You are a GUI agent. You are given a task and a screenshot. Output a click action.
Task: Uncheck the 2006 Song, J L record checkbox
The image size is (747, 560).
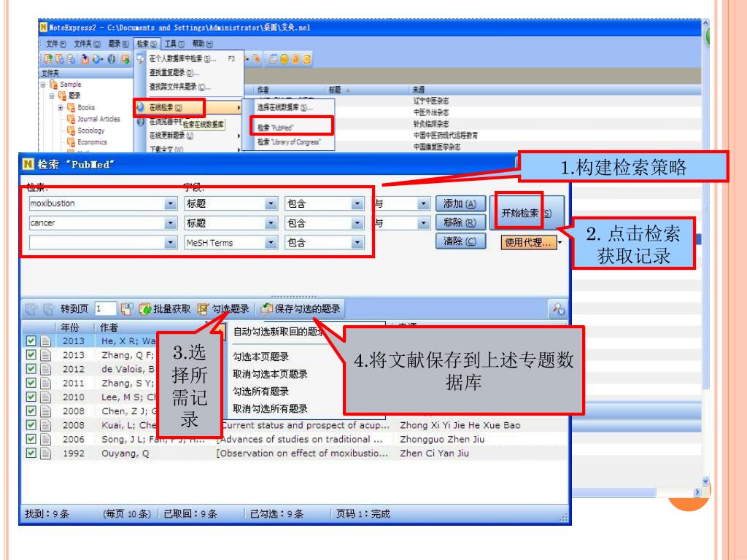pos(31,439)
